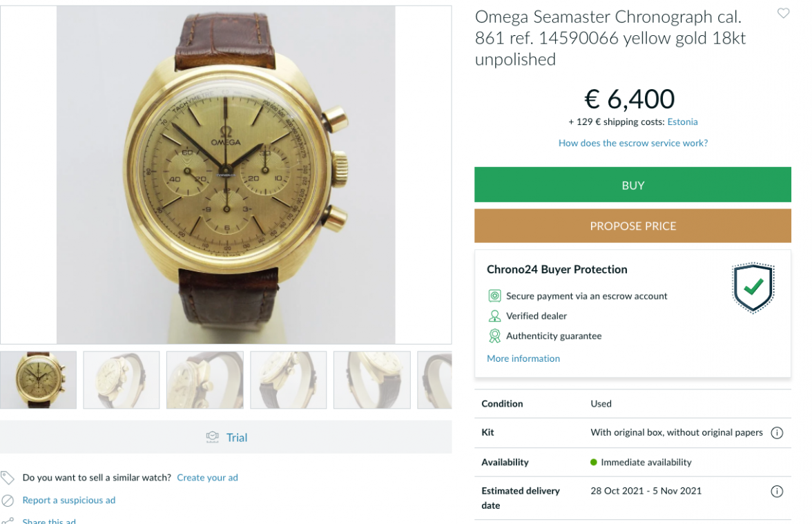Click the verified dealer person icon
Image resolution: width=812 pixels, height=524 pixels.
[x=494, y=316]
